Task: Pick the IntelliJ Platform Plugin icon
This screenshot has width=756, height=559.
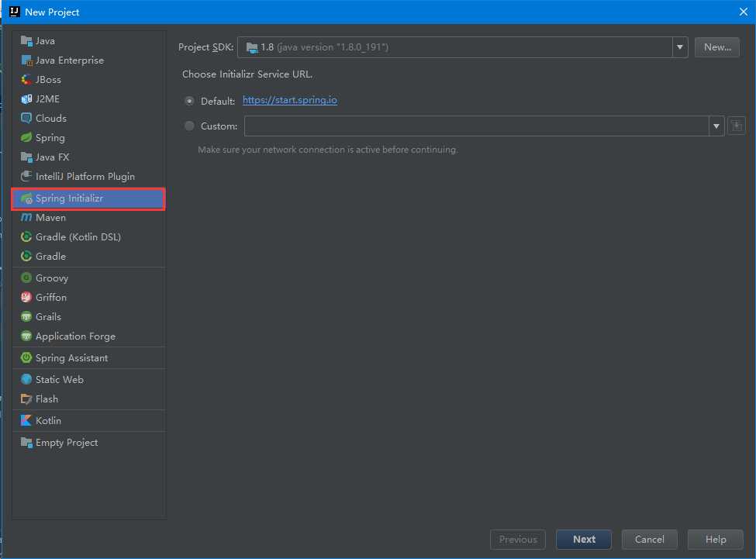Action: point(26,176)
